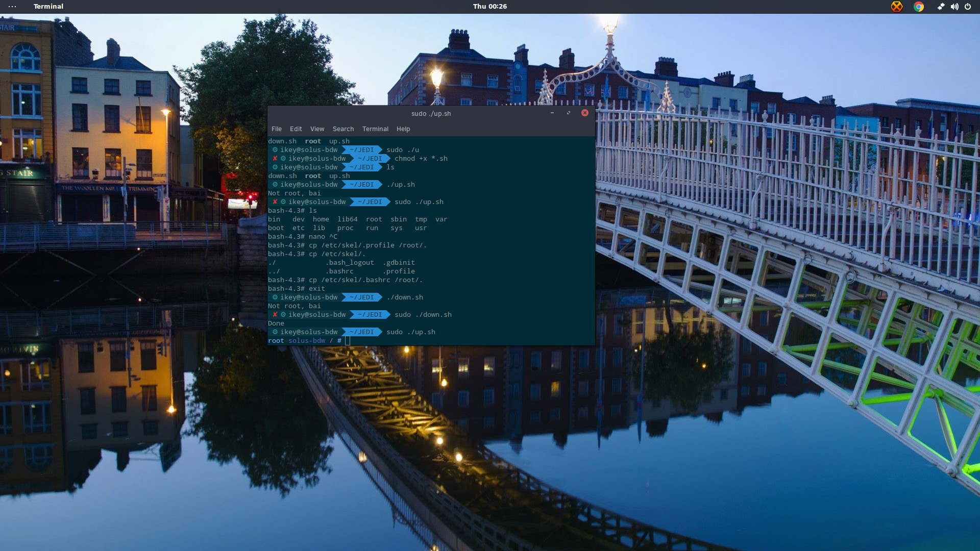This screenshot has height=551, width=980.
Task: Open the Terminal app menu in top bar
Action: pos(48,7)
